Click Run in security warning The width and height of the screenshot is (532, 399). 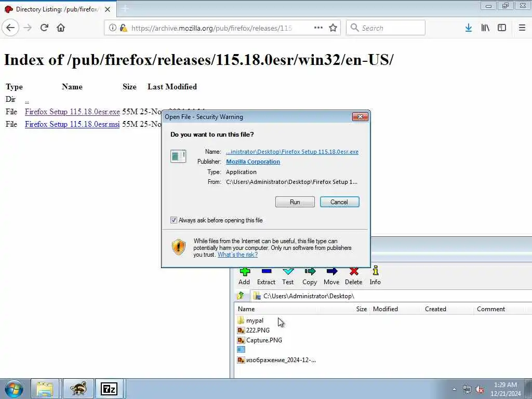(x=295, y=202)
